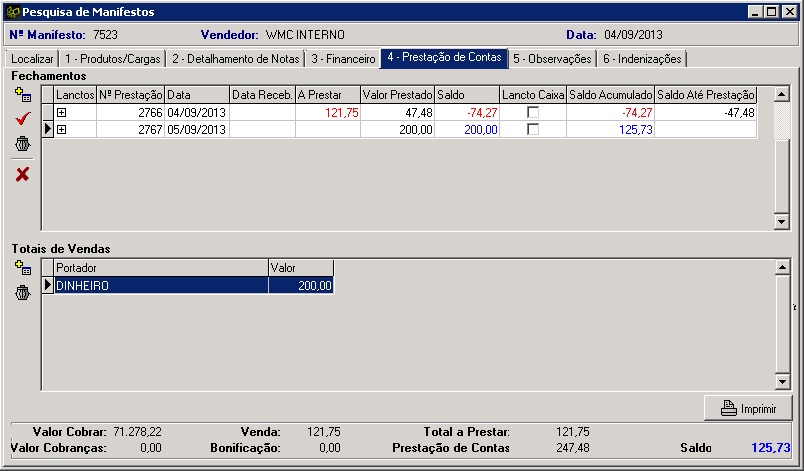Click the Saldo Acumulado column header
The width and height of the screenshot is (804, 471).
(x=610, y=95)
